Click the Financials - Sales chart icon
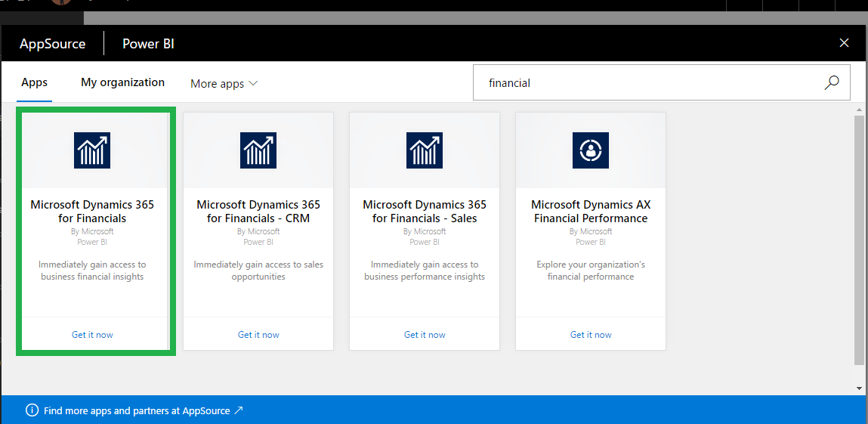 [x=425, y=150]
